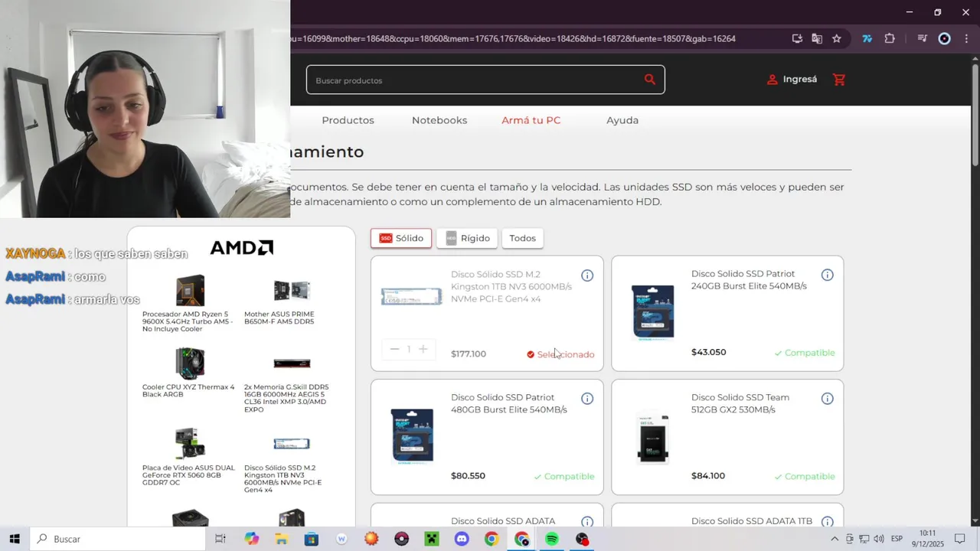Select the Patriot 480GB Compatible label
Screen dimensions: 980x551
[x=563, y=476]
